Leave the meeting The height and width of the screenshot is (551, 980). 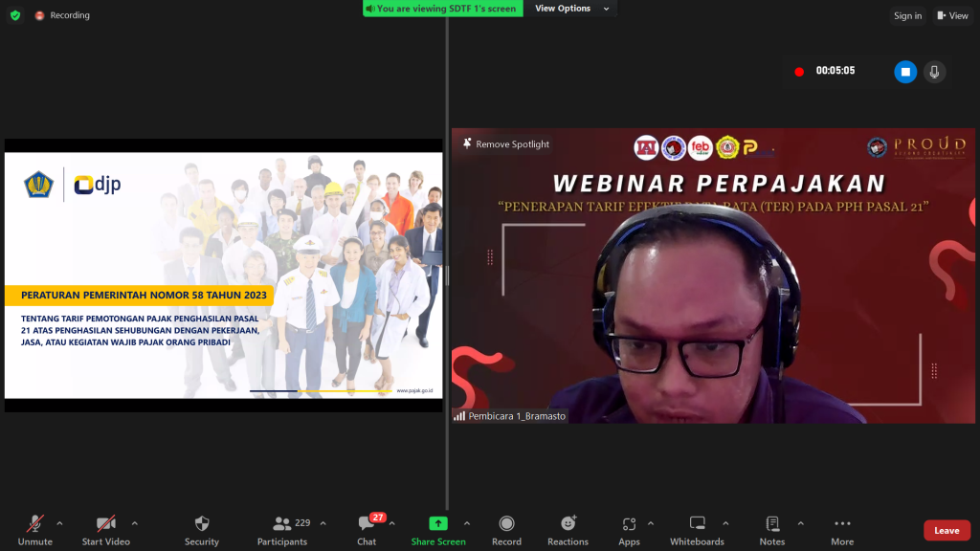coord(947,531)
